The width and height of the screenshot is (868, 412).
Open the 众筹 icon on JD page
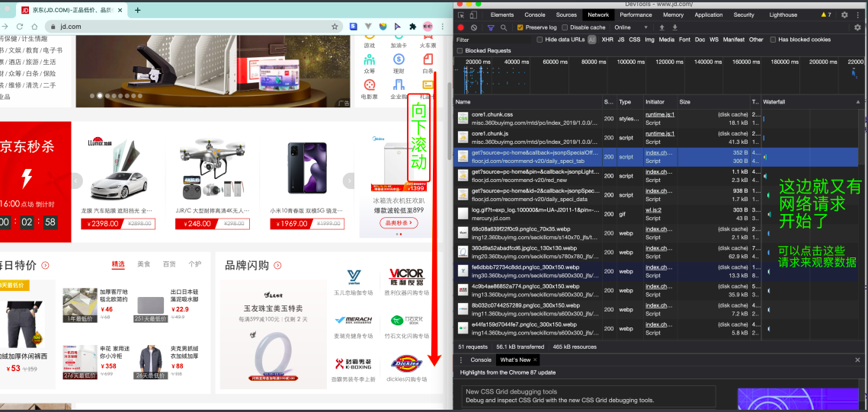[x=370, y=64]
